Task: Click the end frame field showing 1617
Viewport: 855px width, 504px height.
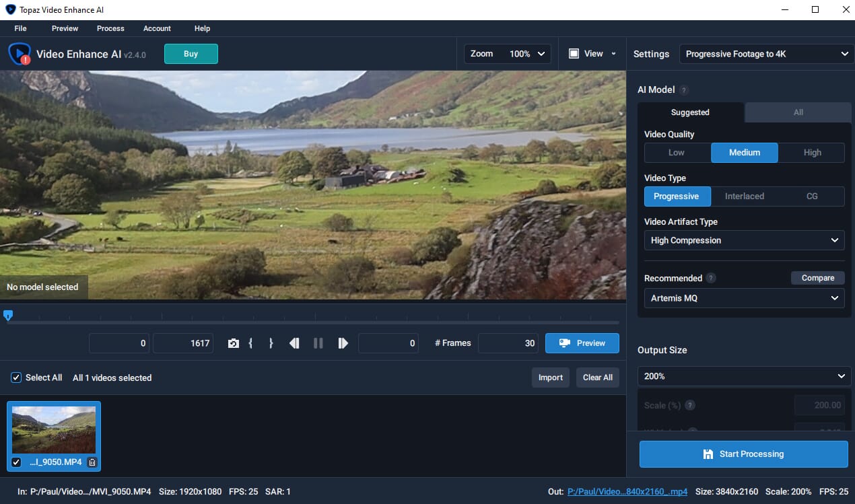Action: click(x=183, y=343)
